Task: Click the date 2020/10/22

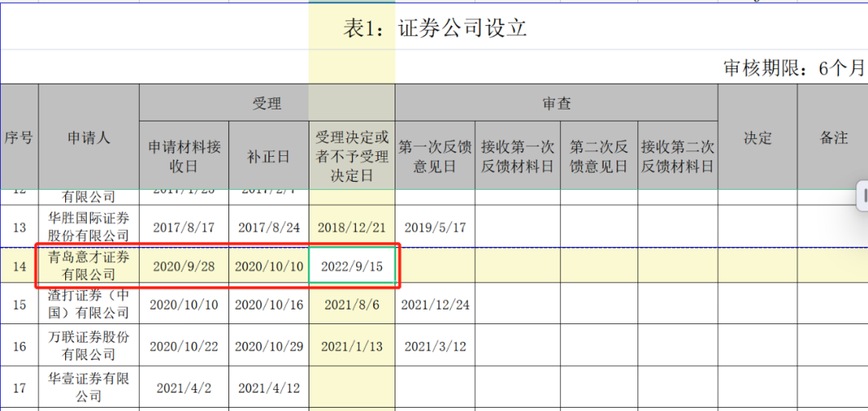Action: click(x=184, y=346)
